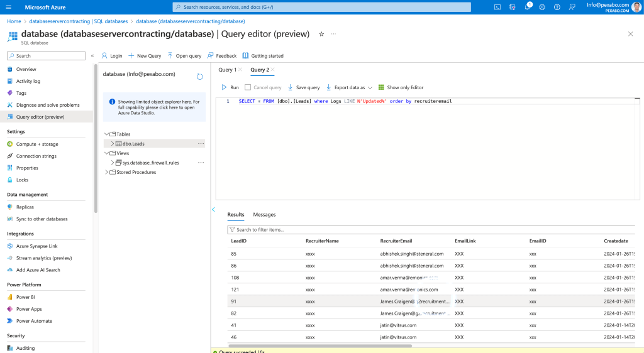
Task: Open sys.database_firewall_rules ellipsis menu
Action: tap(201, 163)
